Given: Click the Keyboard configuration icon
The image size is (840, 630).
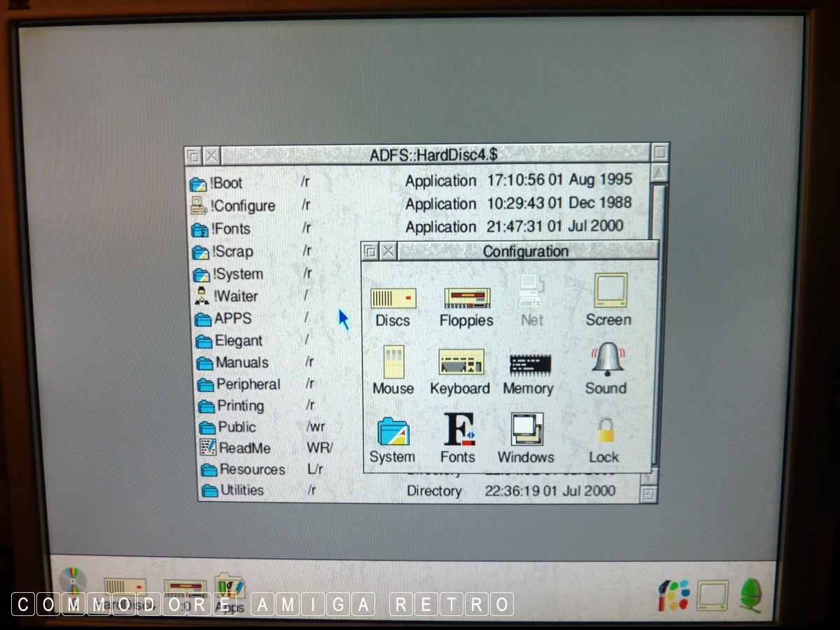Looking at the screenshot, I should click(461, 364).
